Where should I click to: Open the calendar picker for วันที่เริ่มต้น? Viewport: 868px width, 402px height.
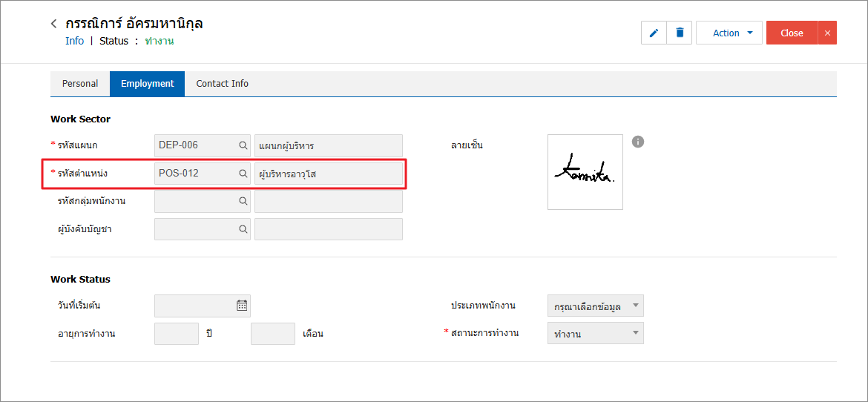click(242, 305)
